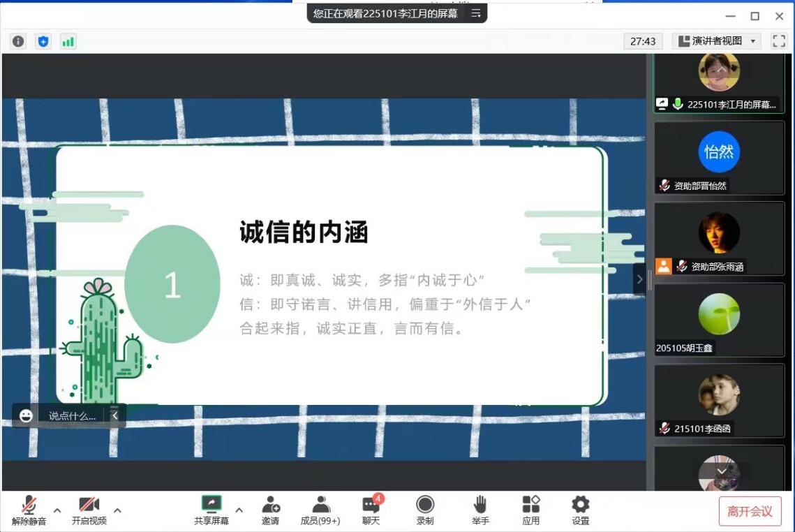Check the green network signal icon
The width and height of the screenshot is (795, 532).
pyautogui.click(x=68, y=41)
